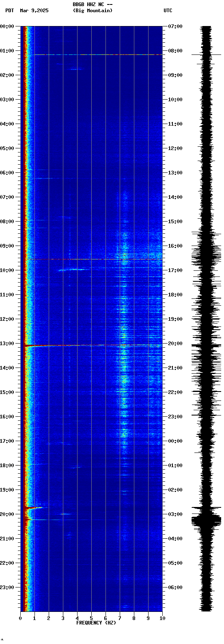Click PDT time label 23:00

click(7, 587)
